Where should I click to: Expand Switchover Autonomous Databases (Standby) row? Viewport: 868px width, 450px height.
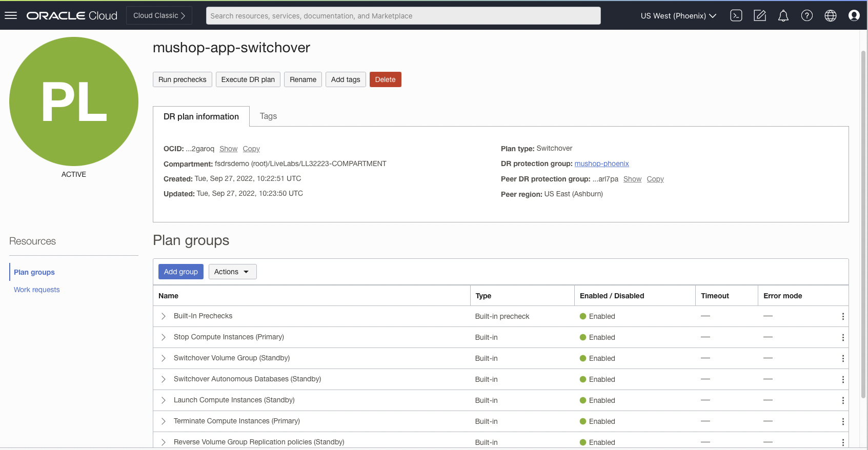[x=164, y=379]
